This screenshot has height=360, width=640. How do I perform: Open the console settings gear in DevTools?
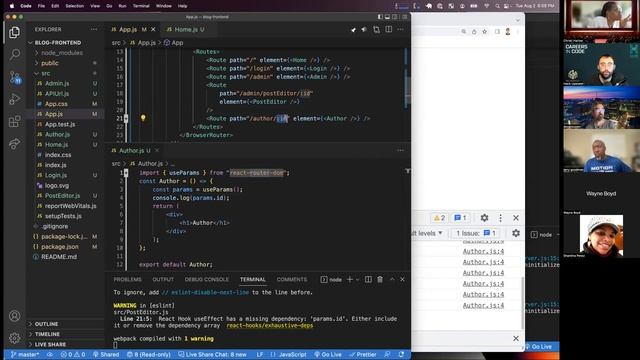click(x=516, y=233)
